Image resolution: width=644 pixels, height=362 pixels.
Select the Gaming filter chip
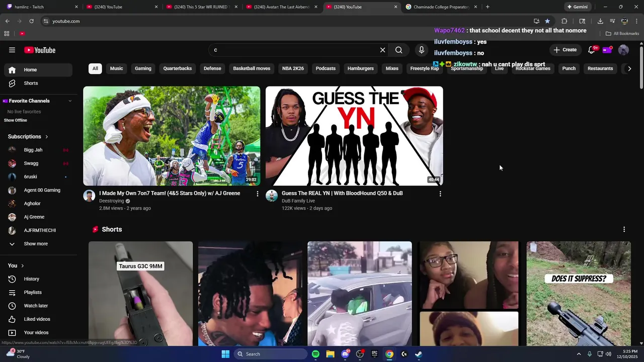pyautogui.click(x=143, y=68)
